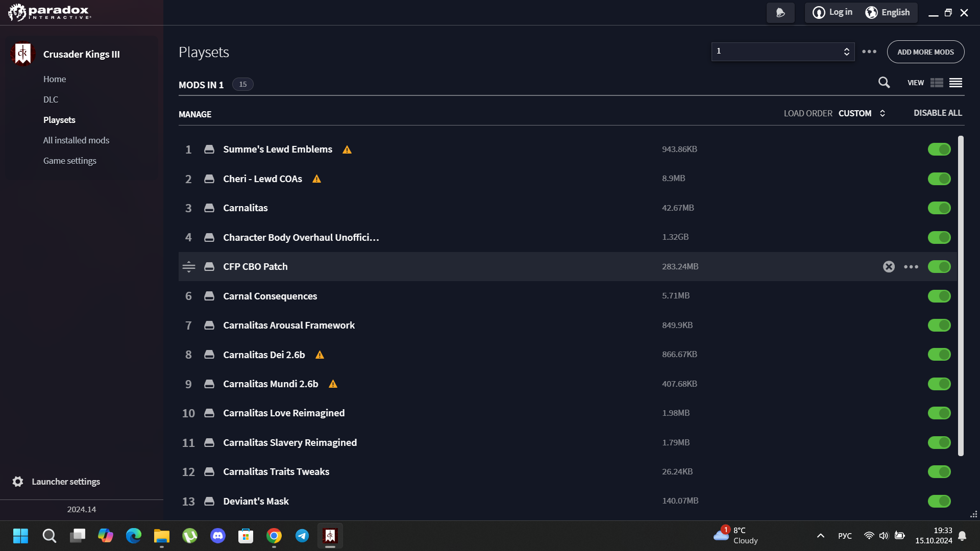980x551 pixels.
Task: Open uTorrent from the taskbar
Action: pyautogui.click(x=190, y=536)
